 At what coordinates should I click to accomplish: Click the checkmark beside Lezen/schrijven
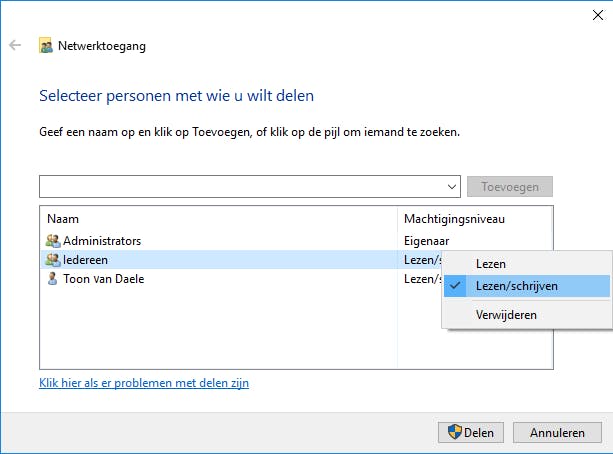tap(456, 286)
